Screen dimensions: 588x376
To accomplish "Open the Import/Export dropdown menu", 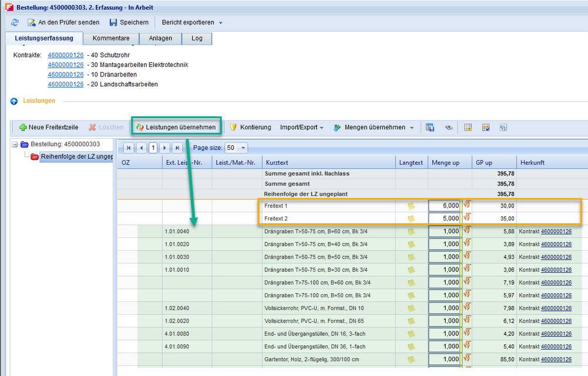I will pyautogui.click(x=302, y=127).
